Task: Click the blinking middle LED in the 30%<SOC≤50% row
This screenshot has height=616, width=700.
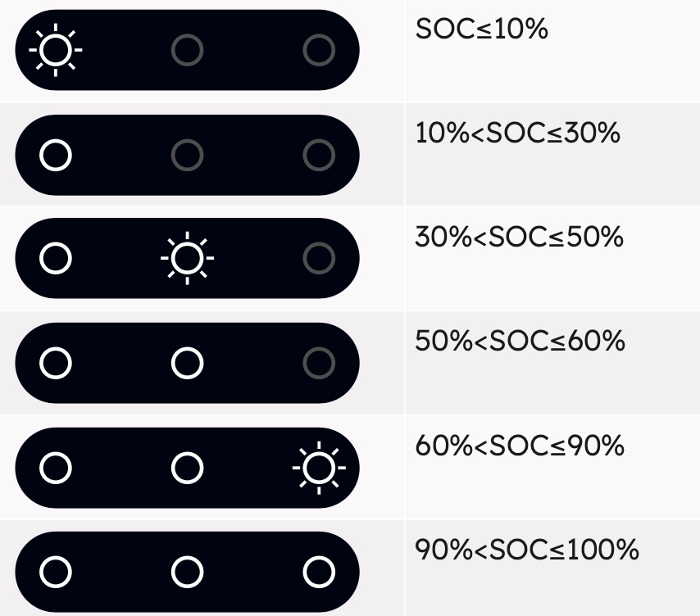Action: click(x=187, y=259)
